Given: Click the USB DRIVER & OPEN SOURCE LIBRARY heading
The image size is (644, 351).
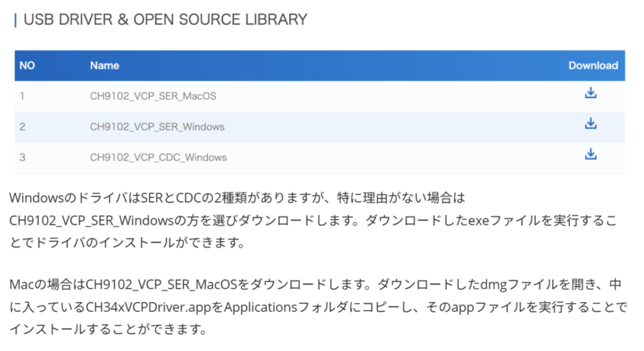Looking at the screenshot, I should pyautogui.click(x=165, y=19).
